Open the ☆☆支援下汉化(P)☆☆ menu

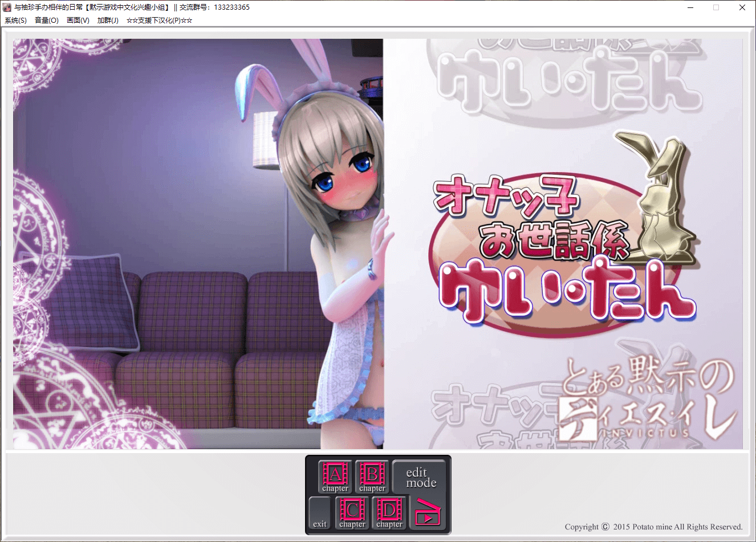pos(159,21)
